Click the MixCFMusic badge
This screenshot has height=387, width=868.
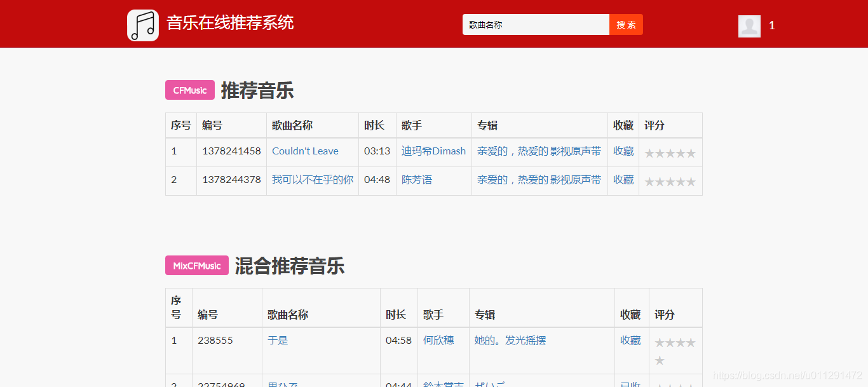point(196,265)
